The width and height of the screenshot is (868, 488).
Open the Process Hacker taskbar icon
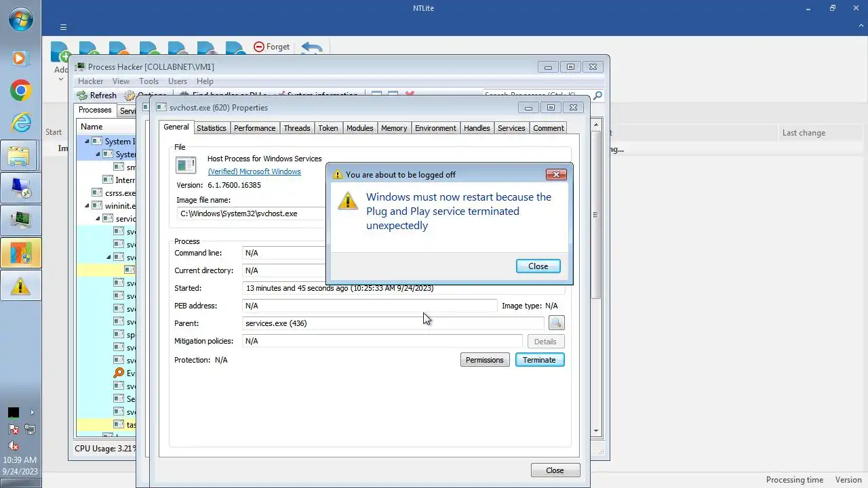click(x=20, y=220)
